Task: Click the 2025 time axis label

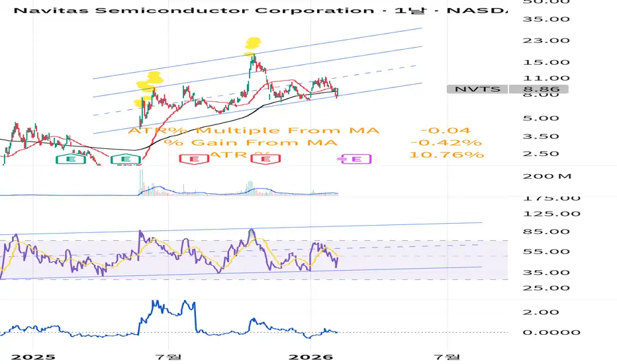Action: [34, 357]
